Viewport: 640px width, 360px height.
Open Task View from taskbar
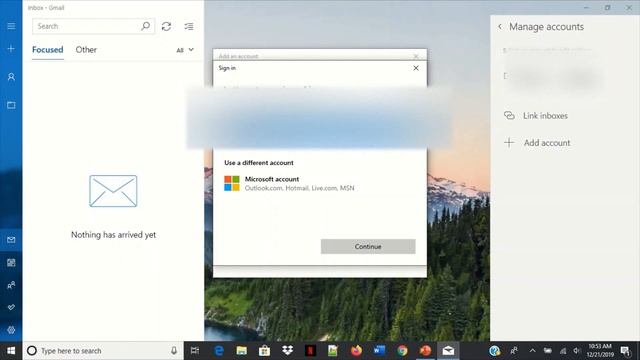click(x=195, y=351)
